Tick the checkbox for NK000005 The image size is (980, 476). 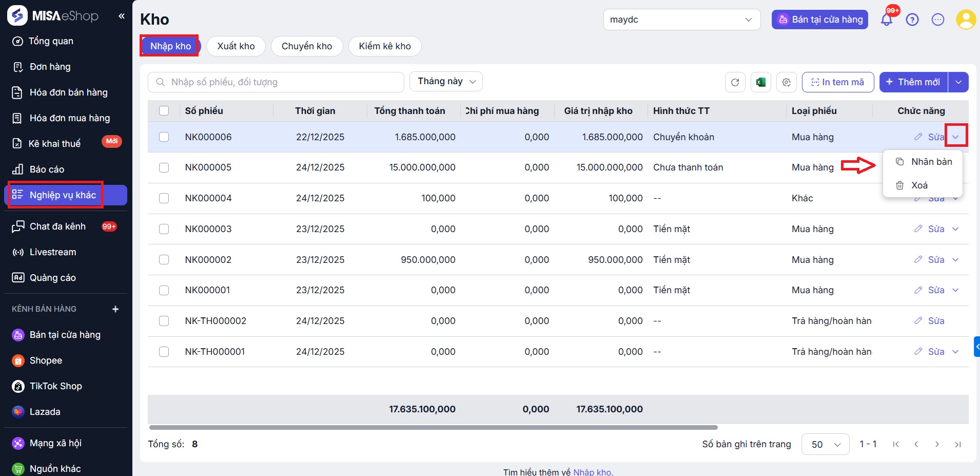tap(164, 167)
